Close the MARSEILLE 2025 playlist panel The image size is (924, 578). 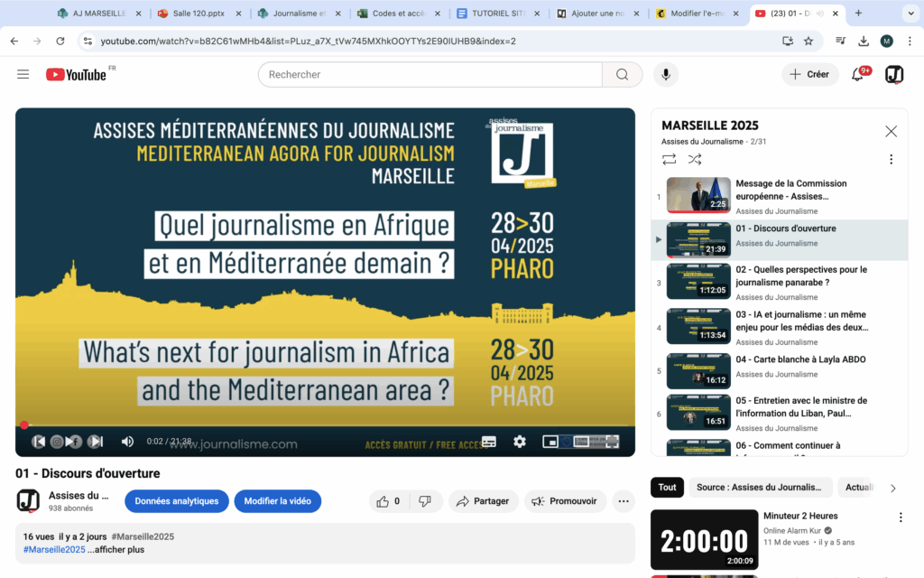click(891, 131)
